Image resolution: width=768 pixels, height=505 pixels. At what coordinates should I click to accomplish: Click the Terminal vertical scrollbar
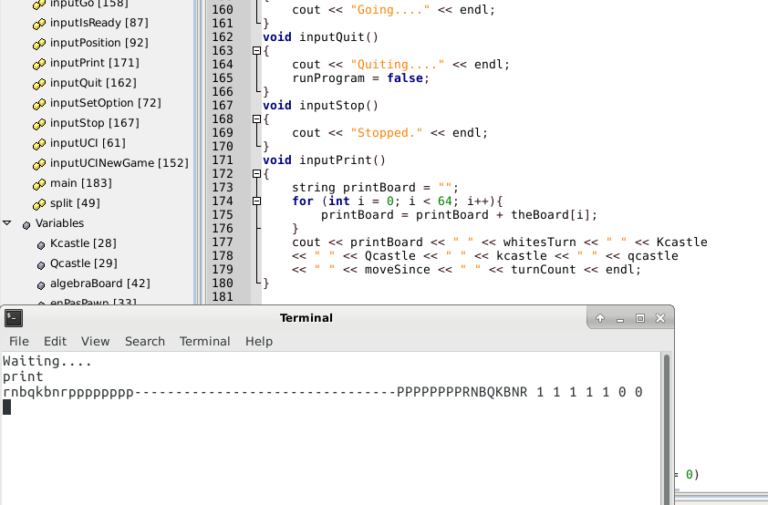click(x=667, y=420)
